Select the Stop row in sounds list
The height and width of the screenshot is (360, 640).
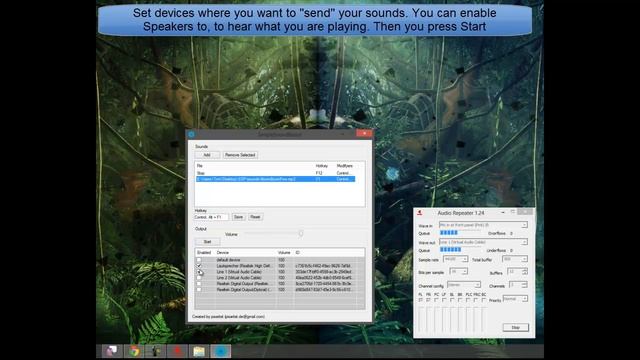click(276, 173)
